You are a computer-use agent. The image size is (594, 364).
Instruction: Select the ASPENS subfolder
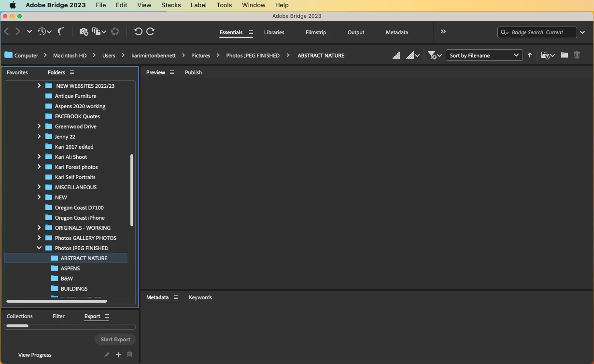click(x=70, y=268)
